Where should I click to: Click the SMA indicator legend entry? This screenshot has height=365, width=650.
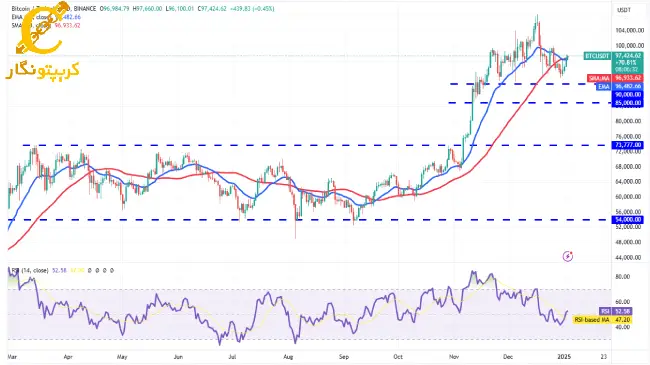46,25
